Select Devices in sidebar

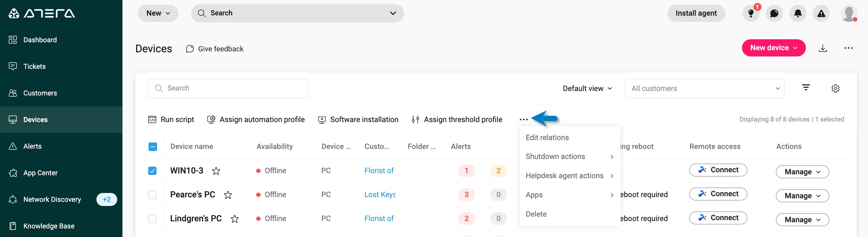61,119
